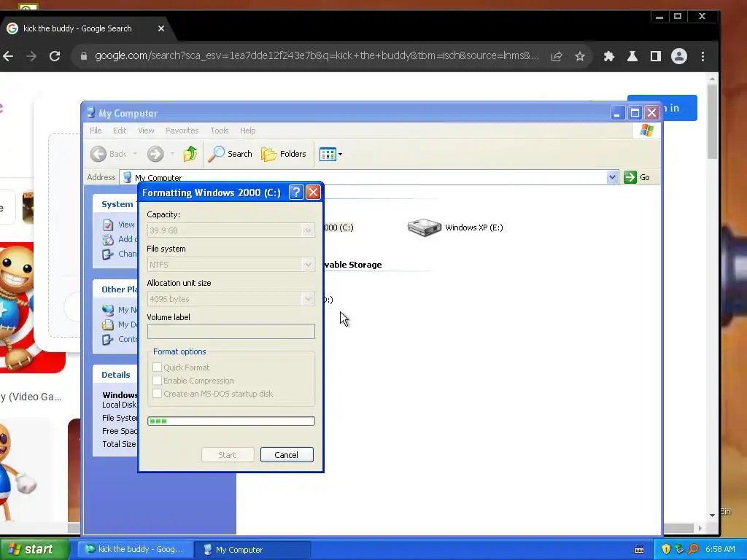Toggle the Quick Format checkbox
The image size is (747, 560).
pos(157,367)
